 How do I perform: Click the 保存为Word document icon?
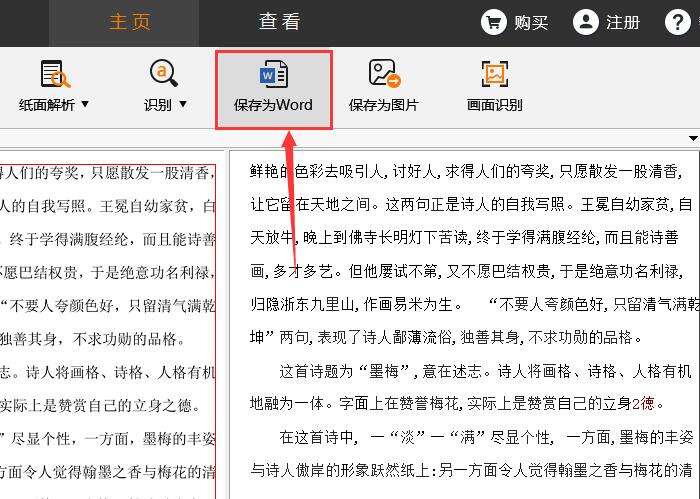[274, 74]
